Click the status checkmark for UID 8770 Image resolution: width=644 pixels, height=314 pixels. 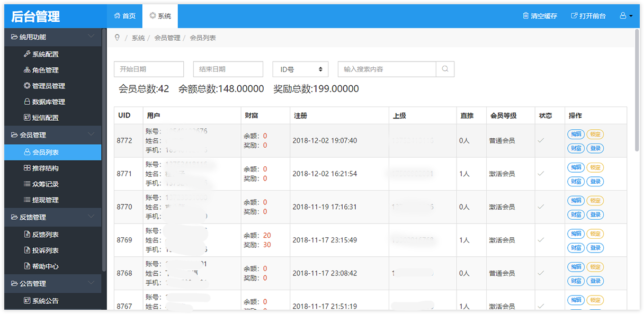pos(541,207)
